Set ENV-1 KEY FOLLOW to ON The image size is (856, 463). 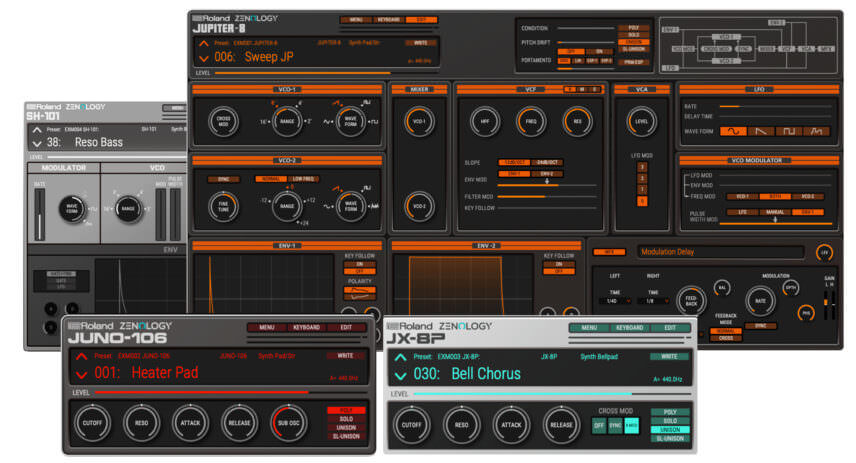[360, 264]
